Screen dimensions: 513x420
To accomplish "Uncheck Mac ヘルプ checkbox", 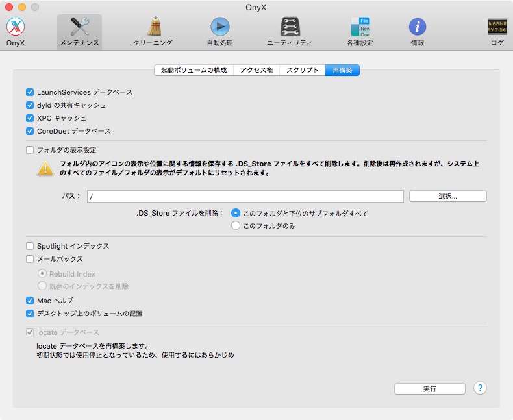I will pyautogui.click(x=30, y=301).
